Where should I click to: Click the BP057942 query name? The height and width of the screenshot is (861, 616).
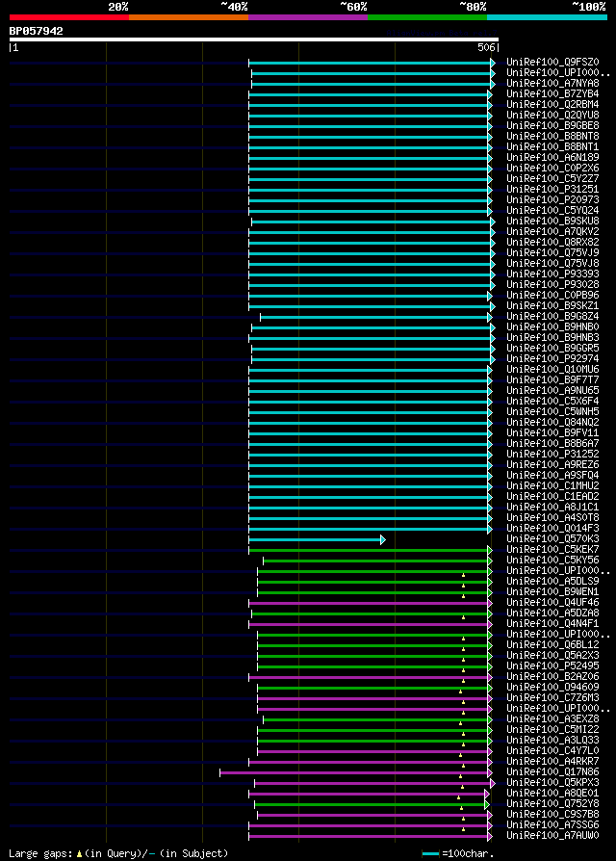pyautogui.click(x=37, y=31)
